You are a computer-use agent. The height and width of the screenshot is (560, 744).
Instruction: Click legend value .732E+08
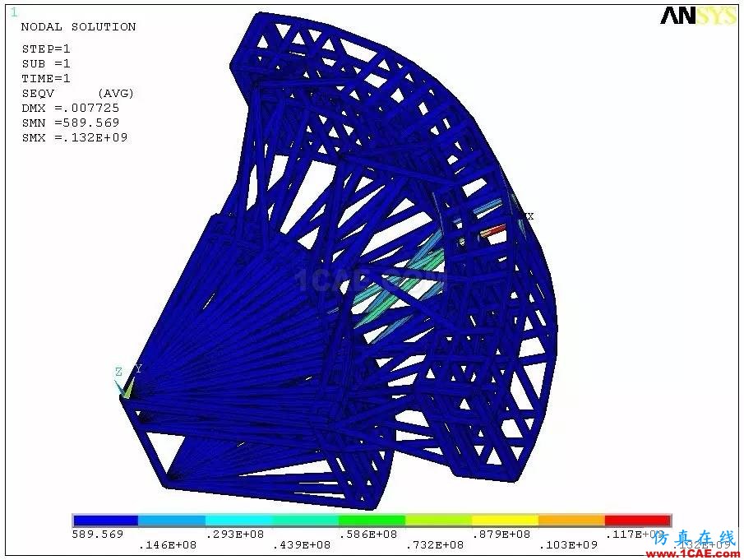click(x=435, y=545)
